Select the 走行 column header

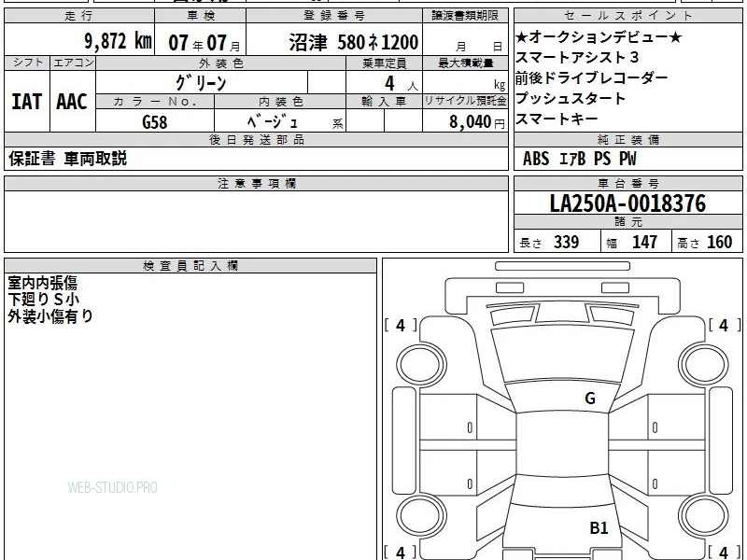pos(79,16)
